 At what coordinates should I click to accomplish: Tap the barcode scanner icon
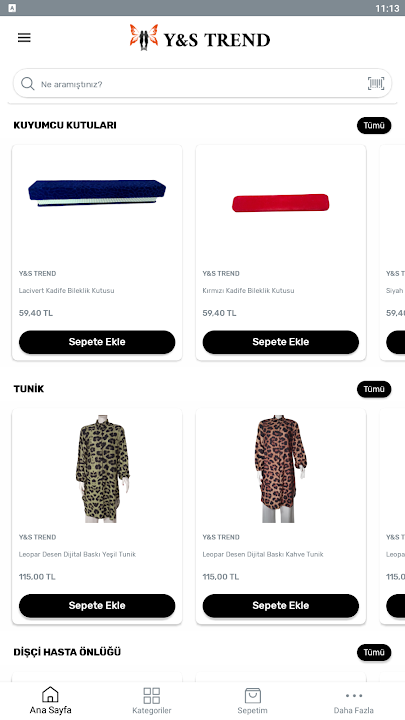click(376, 84)
